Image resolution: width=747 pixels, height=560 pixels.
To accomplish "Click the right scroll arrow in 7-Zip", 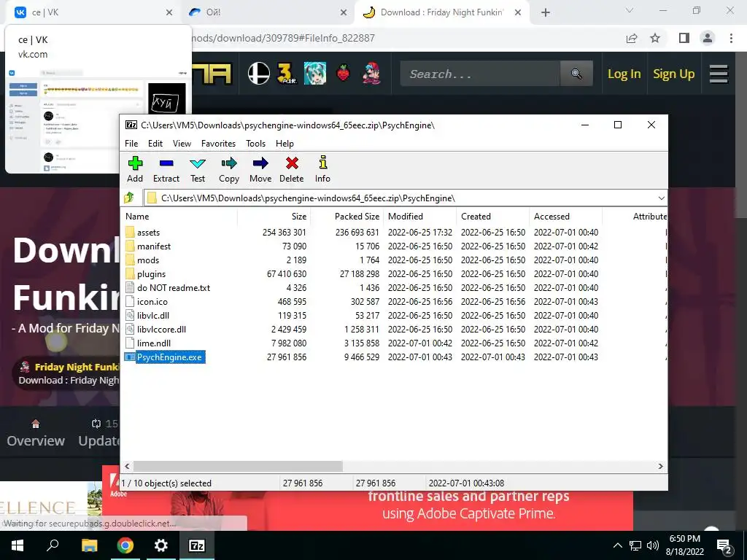I will (660, 466).
